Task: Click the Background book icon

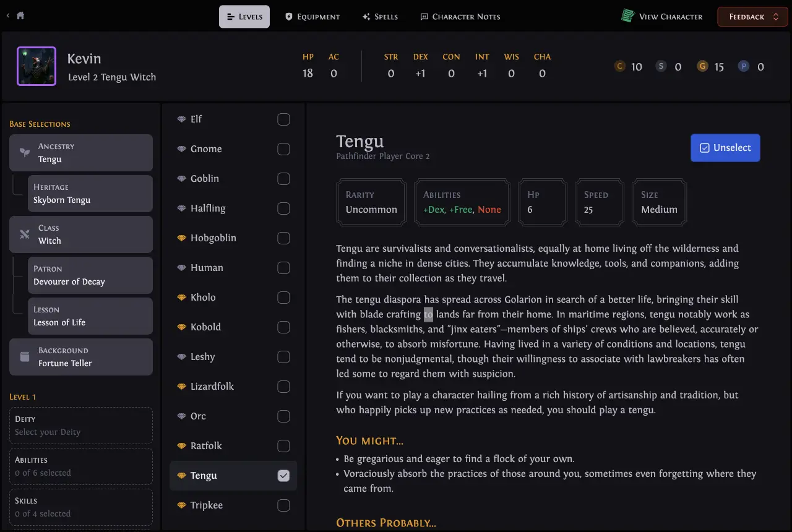Action: pos(25,357)
